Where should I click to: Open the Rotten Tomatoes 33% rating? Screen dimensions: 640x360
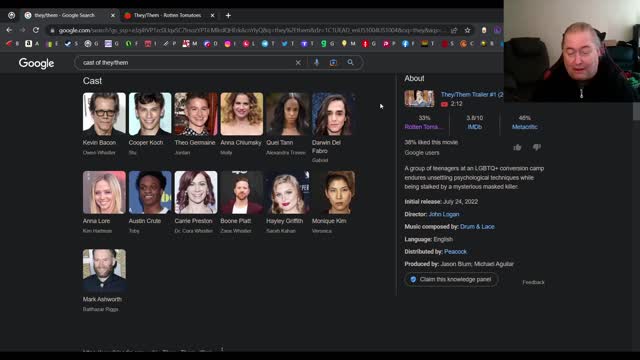click(424, 122)
